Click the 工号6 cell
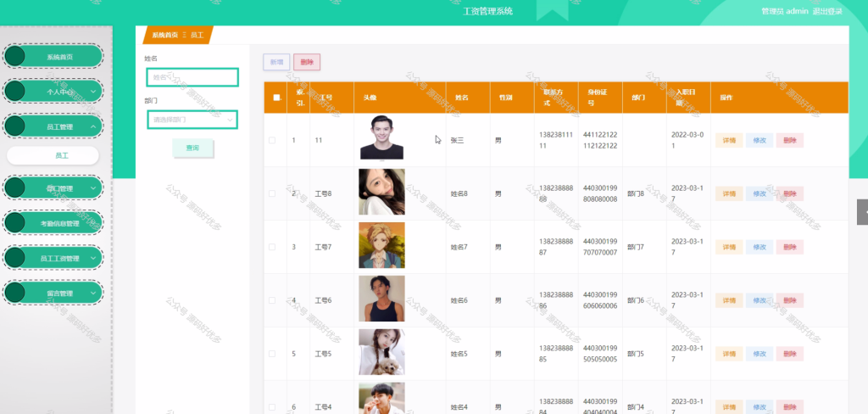 point(323,300)
